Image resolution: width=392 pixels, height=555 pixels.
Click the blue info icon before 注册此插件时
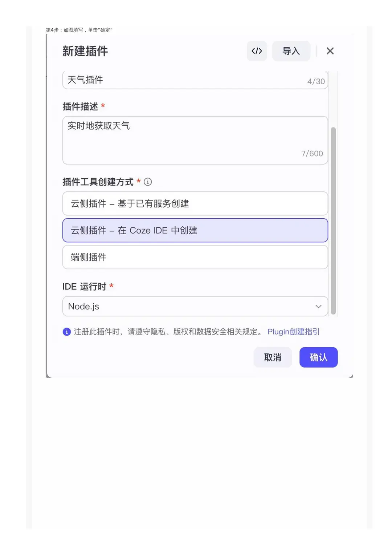click(67, 332)
